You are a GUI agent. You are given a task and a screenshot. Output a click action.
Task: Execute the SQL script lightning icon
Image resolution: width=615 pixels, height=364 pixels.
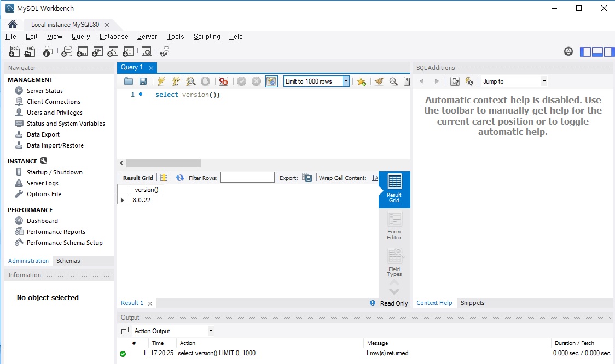pos(161,81)
